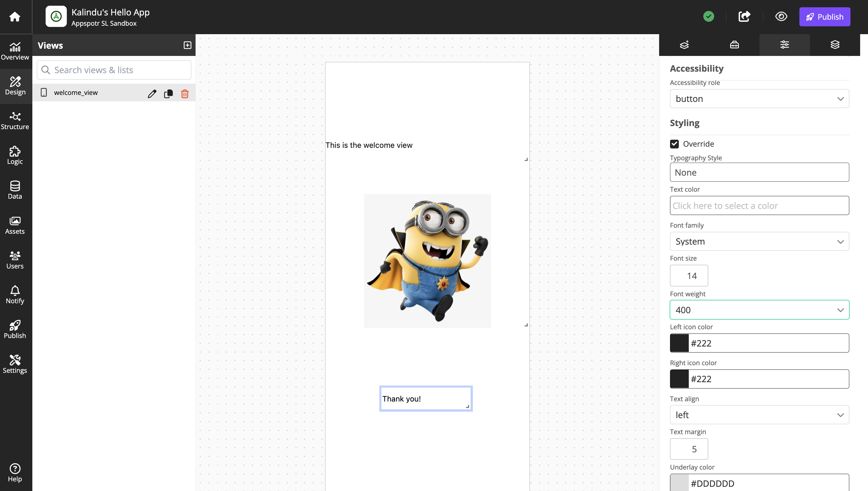Screen dimensions: 868x491
Task: Open the Design section
Action: pos(15,86)
